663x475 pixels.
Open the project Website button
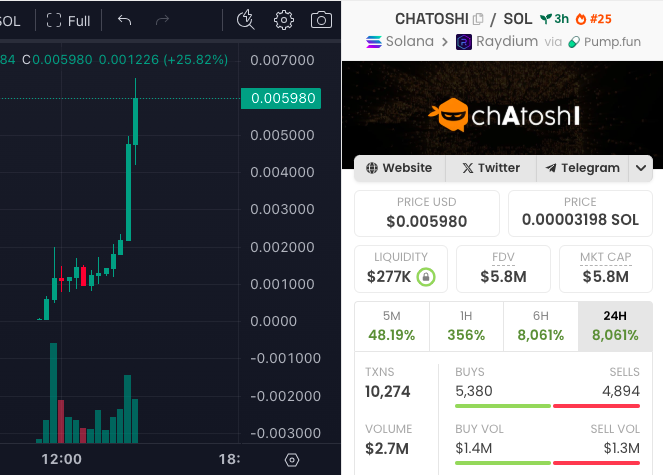coord(400,168)
